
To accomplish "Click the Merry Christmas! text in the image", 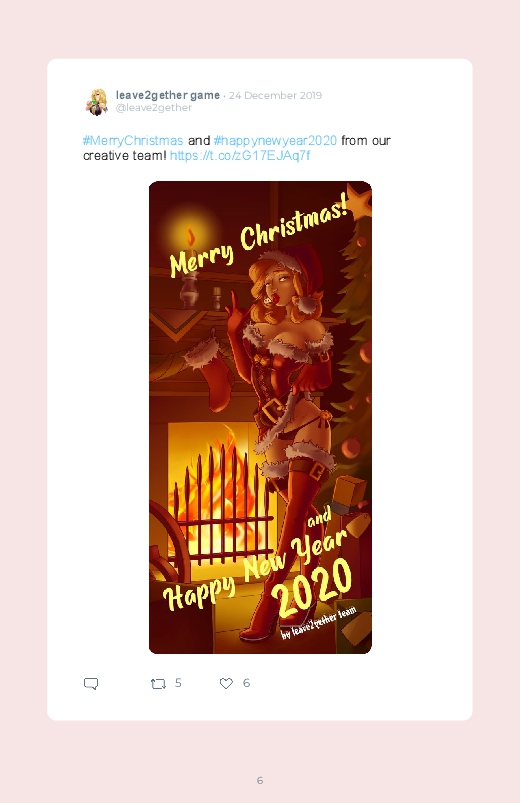I will coord(259,238).
